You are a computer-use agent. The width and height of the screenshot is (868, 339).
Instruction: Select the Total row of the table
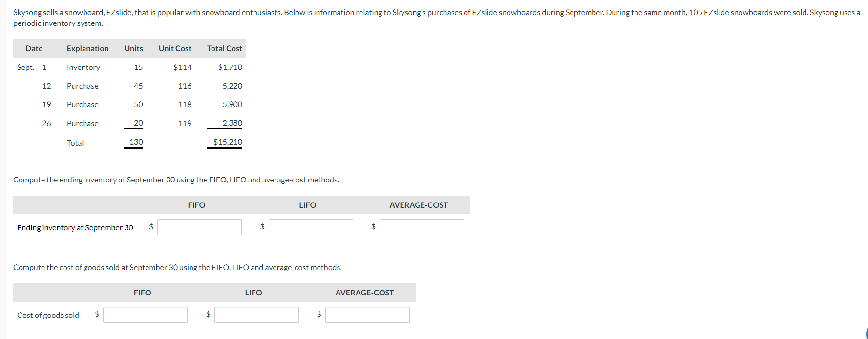pyautogui.click(x=75, y=143)
